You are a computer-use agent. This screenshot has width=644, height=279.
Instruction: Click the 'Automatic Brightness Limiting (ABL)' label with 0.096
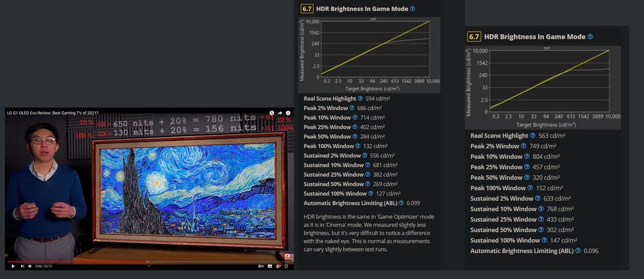tap(522, 251)
